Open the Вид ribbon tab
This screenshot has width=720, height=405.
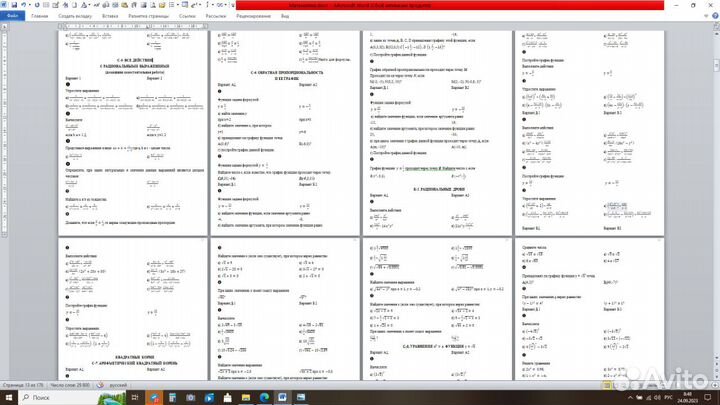285,16
